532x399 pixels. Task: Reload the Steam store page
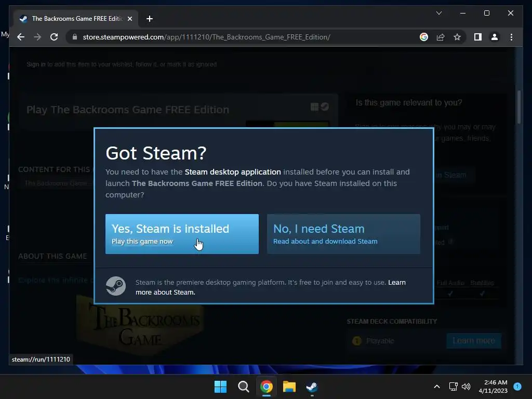click(x=54, y=37)
